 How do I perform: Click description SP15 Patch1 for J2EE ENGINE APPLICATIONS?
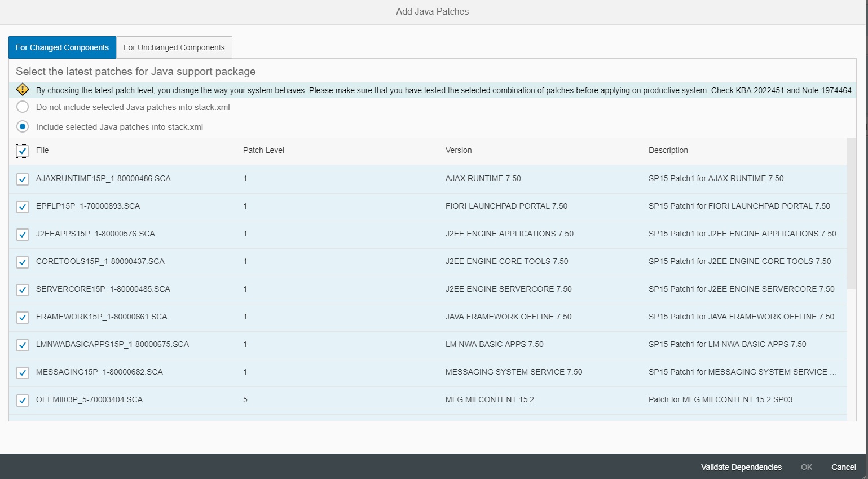click(x=742, y=234)
